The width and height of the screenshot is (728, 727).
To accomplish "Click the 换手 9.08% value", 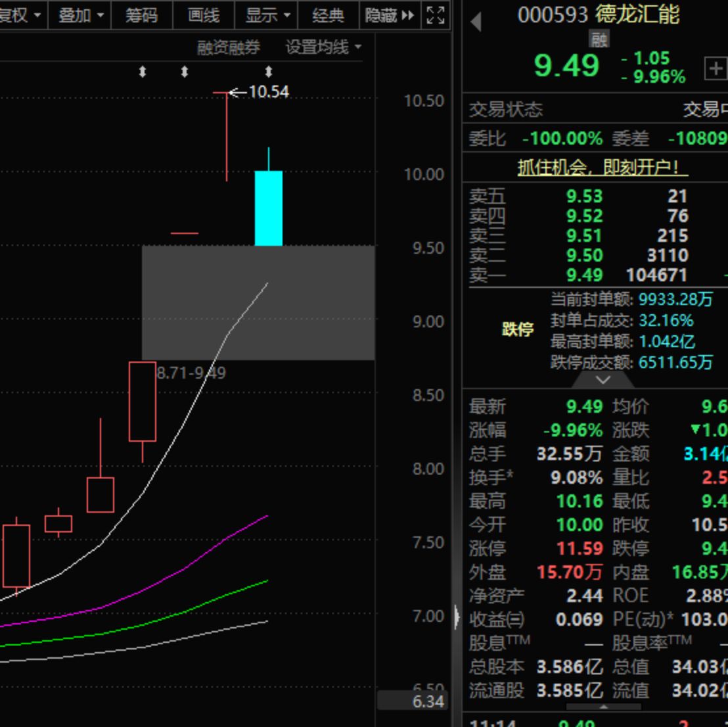I will click(x=577, y=477).
